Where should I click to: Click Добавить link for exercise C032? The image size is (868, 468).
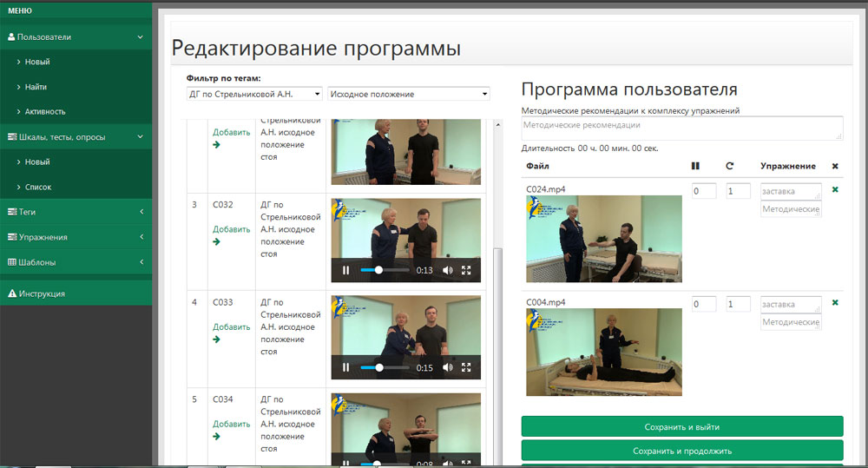coord(232,229)
